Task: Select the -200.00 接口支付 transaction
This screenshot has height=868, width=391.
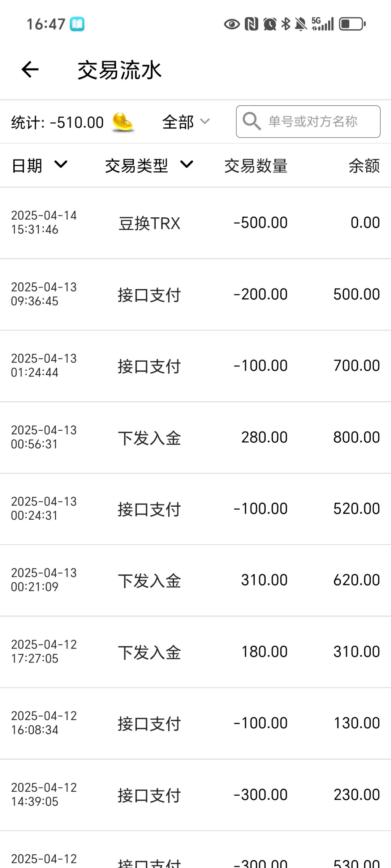Action: [x=195, y=294]
